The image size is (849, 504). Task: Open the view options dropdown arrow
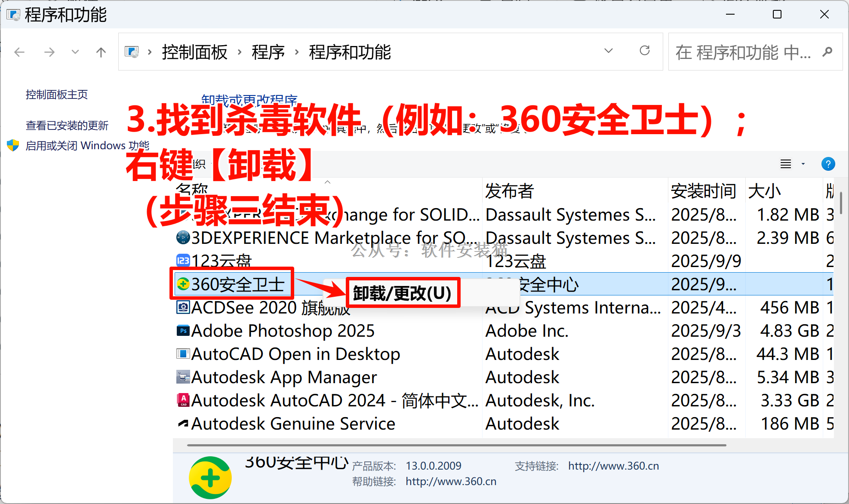tap(803, 164)
